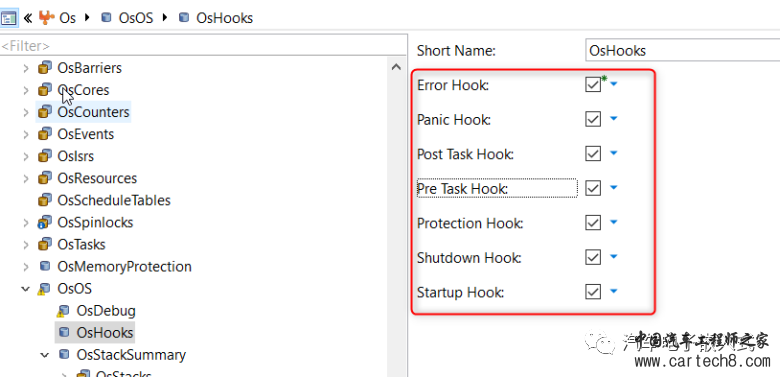Screen dimensions: 780x377
Task: Click the OsMemoryProtection cylinder icon
Action: click(x=45, y=267)
